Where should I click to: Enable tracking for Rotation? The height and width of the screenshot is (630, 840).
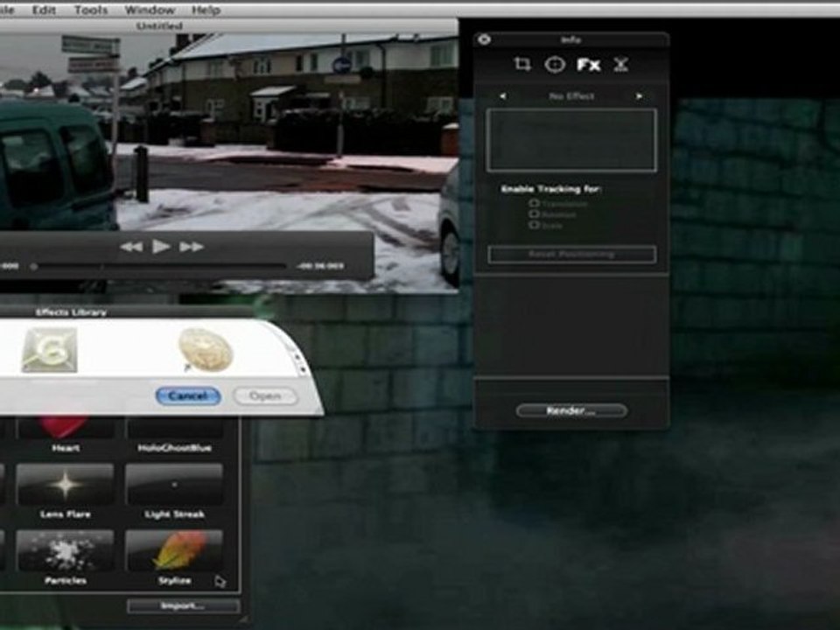click(x=534, y=213)
